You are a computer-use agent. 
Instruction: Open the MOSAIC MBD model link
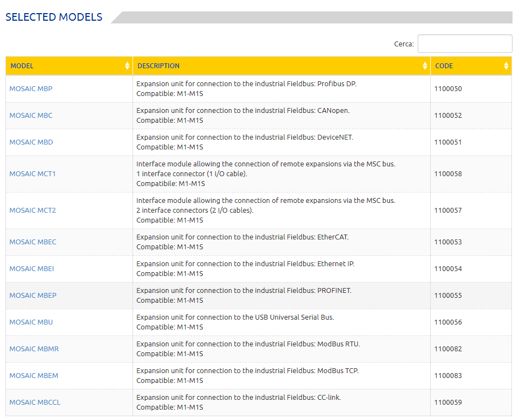[x=31, y=142]
